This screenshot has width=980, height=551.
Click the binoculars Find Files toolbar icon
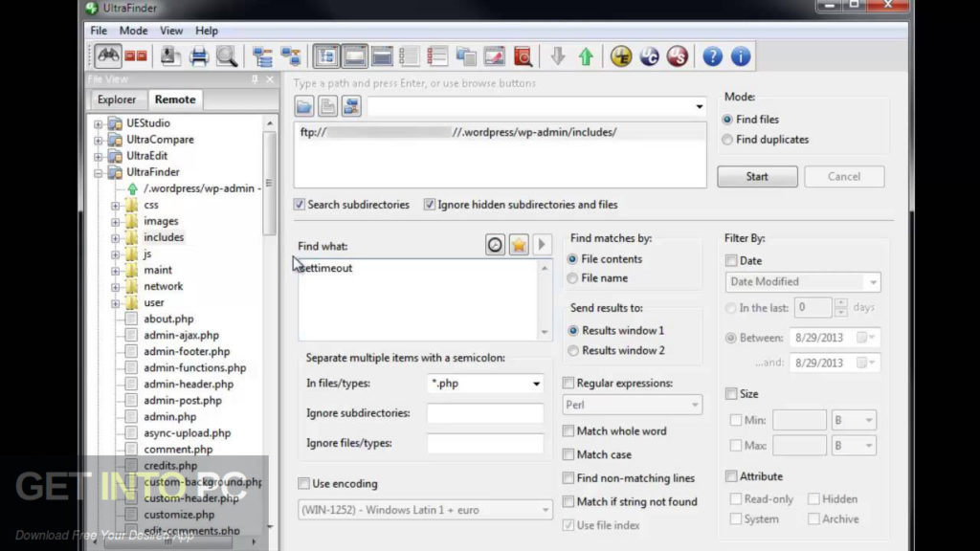point(108,56)
